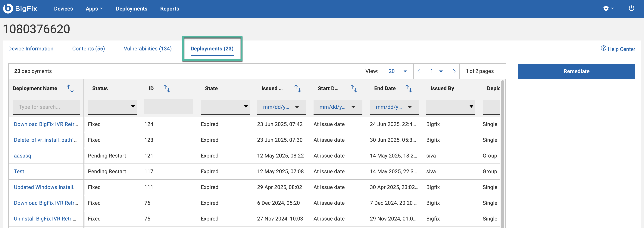Click the power logout icon
This screenshot has height=228, width=644.
[x=631, y=8]
